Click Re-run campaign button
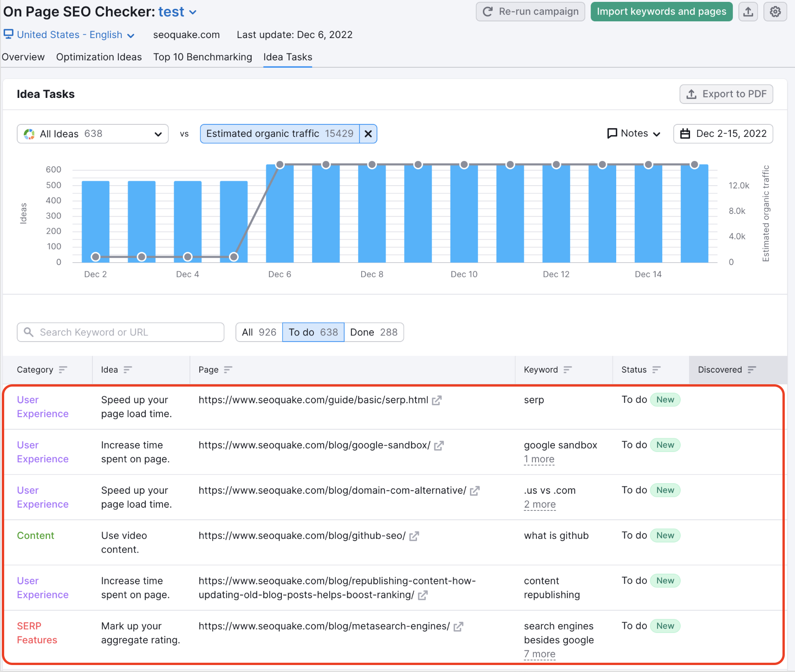Viewport: 795px width, 672px height. (530, 12)
